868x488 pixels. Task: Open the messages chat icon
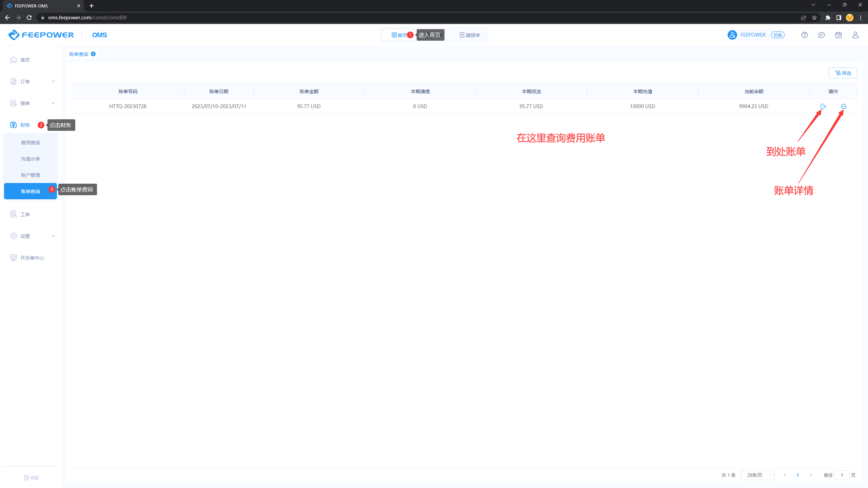822,35
